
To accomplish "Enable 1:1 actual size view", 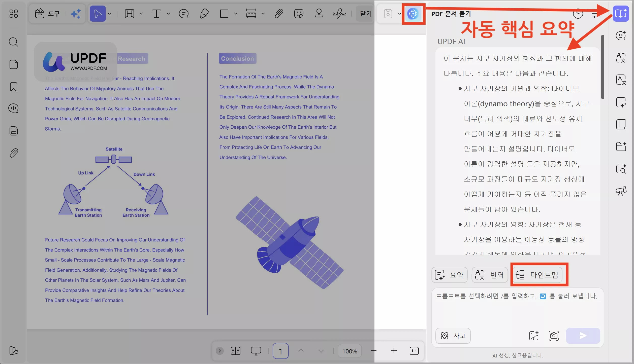I will point(414,351).
